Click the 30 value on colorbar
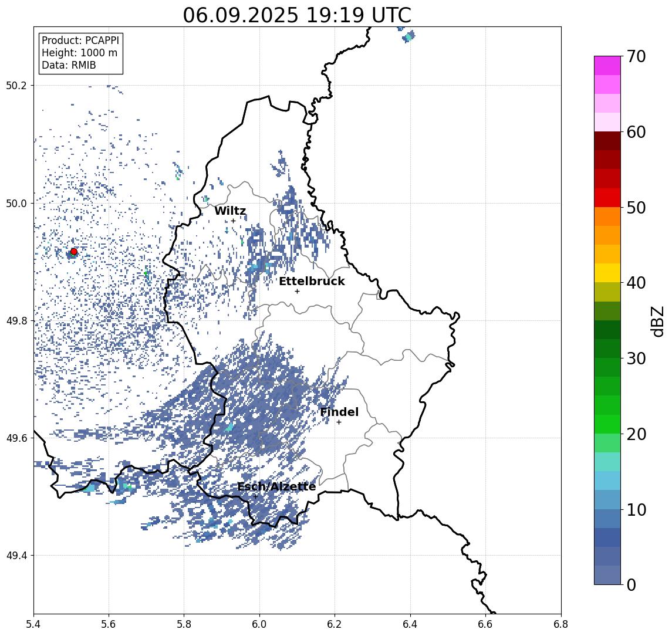Image resolution: width=672 pixels, height=636 pixels. [x=636, y=358]
